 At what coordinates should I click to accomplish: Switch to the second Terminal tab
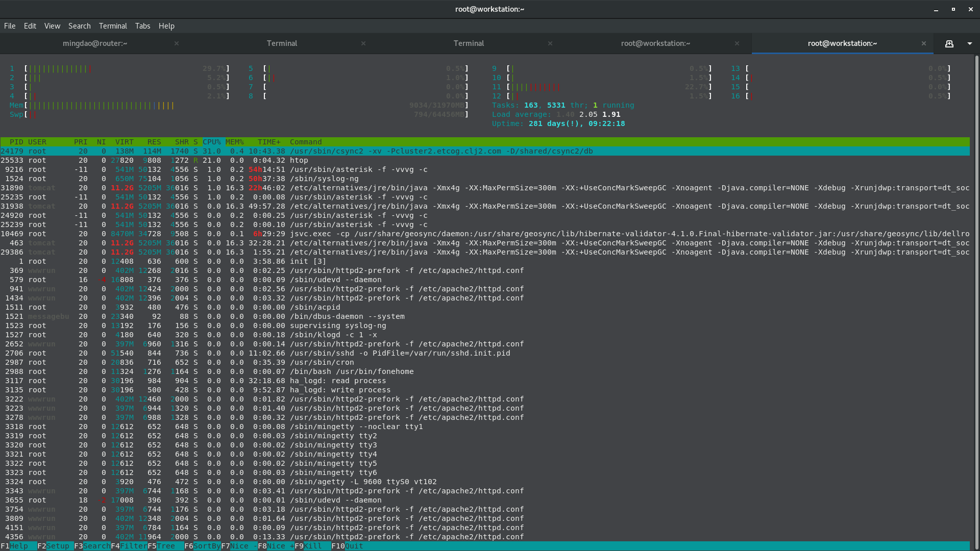tap(469, 43)
